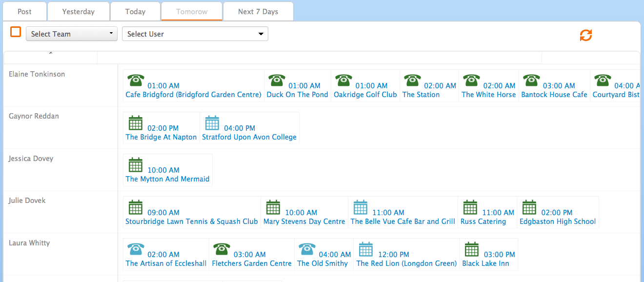Image resolution: width=644 pixels, height=282 pixels.
Task: Click the calendar icon for Stratford Upon Avon College
Action: 212,122
